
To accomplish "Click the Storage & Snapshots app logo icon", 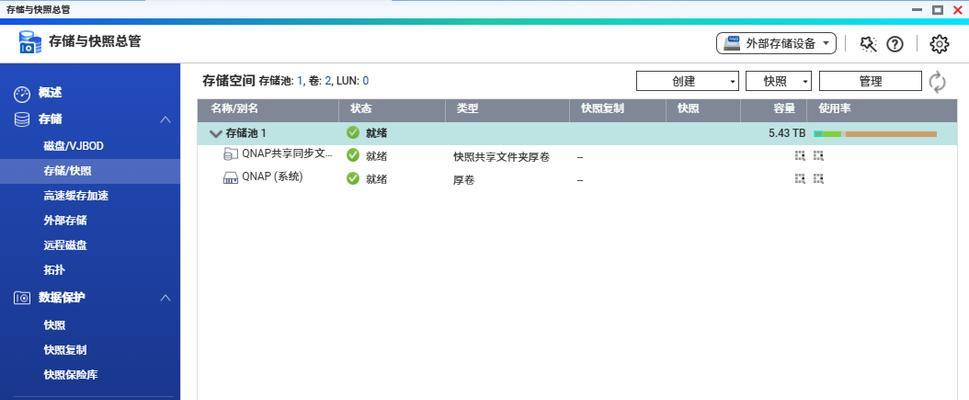I will (30, 42).
